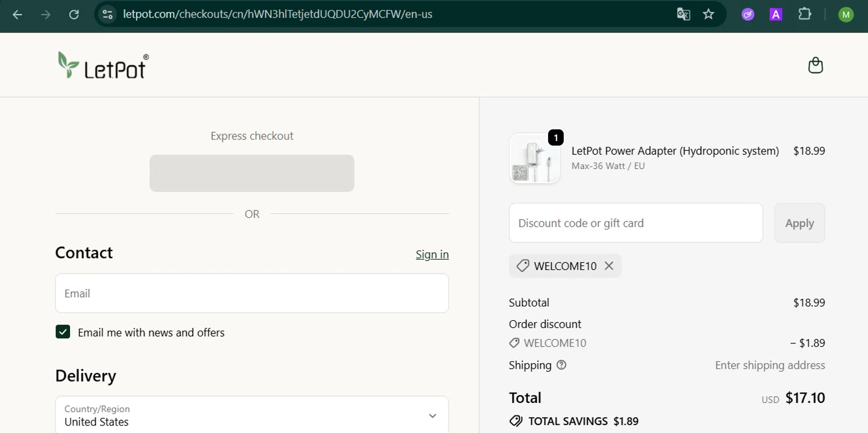Click the LetPot logo
This screenshot has width=868, height=433.
[103, 65]
